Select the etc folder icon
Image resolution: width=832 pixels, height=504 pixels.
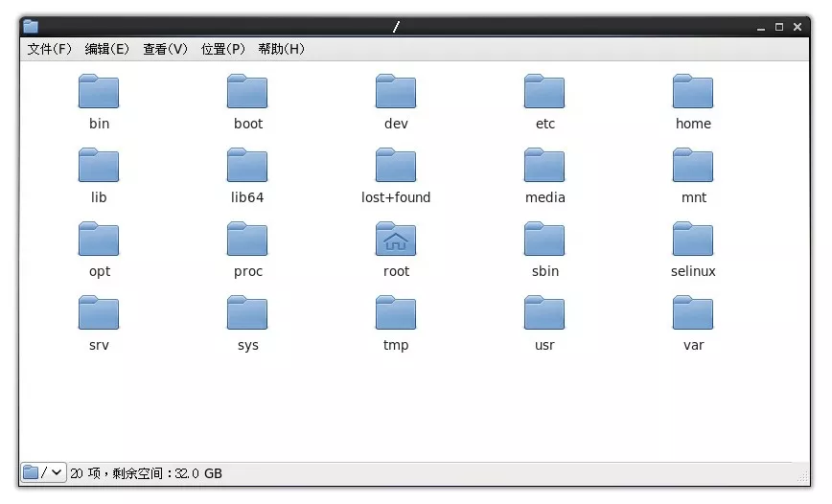[x=544, y=91]
